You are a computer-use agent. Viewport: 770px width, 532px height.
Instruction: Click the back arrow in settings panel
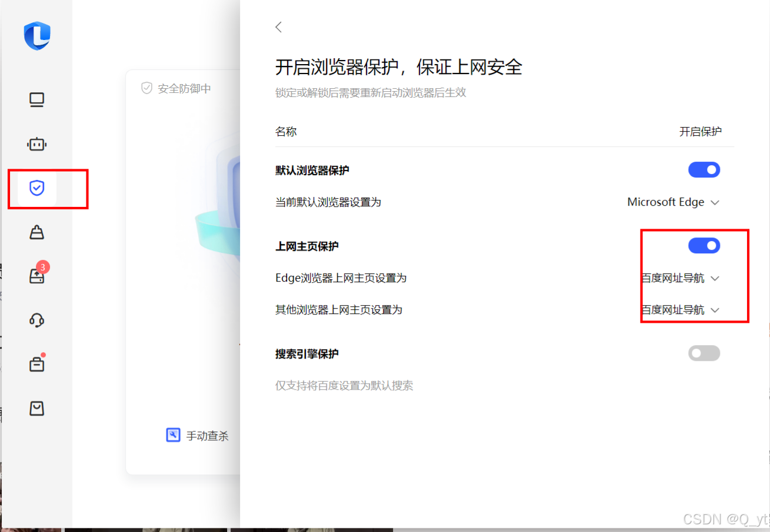[279, 26]
